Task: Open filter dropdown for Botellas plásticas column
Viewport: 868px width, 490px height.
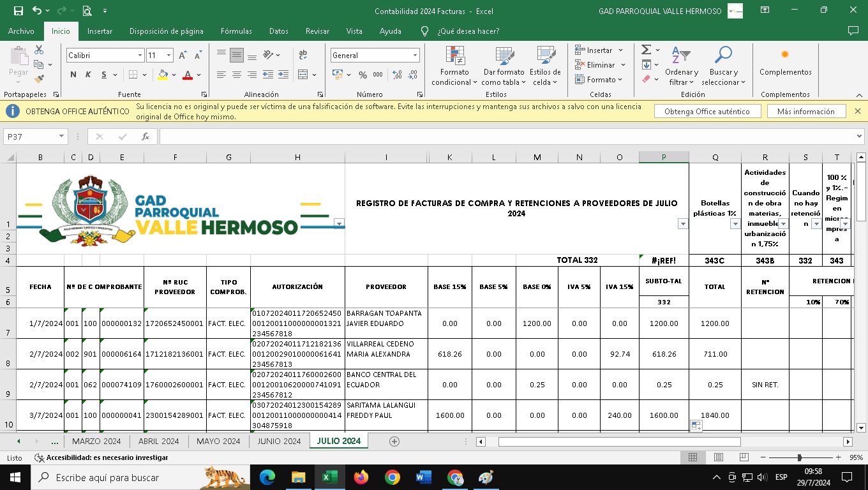Action: point(735,224)
